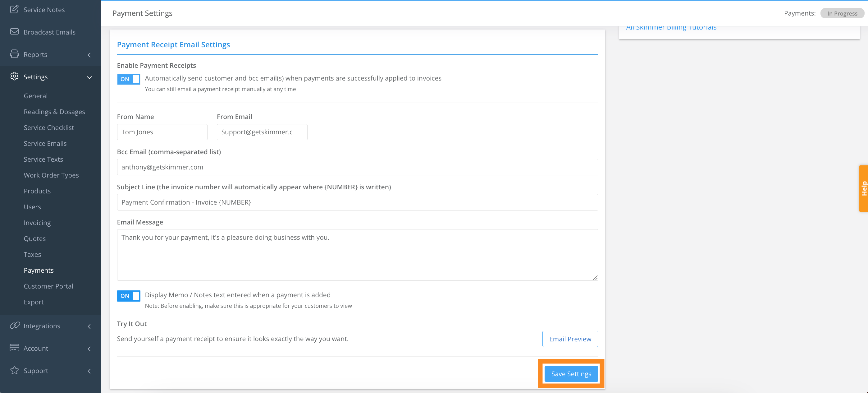Open All Skimmer Billing Tutorials link
This screenshot has width=868, height=393.
click(x=671, y=28)
